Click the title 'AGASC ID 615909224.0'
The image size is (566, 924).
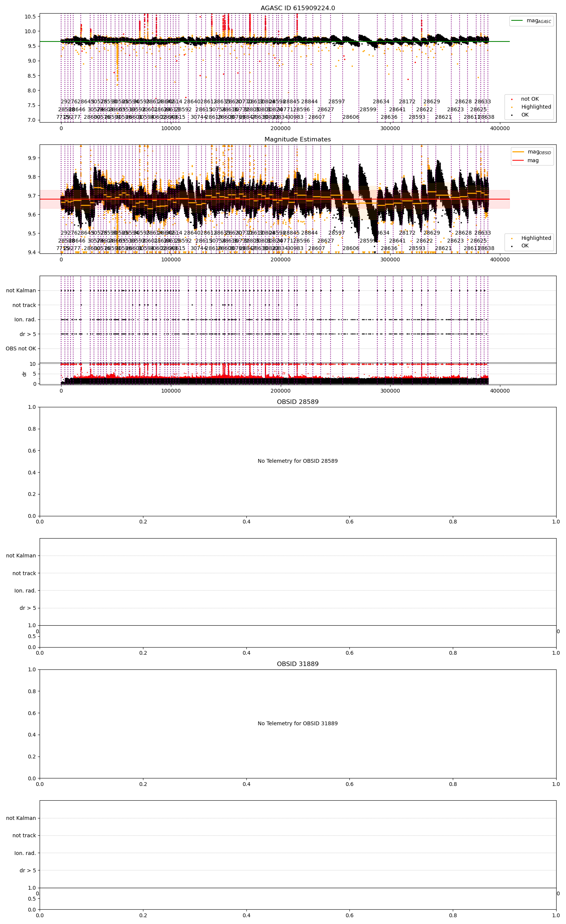coord(298,8)
